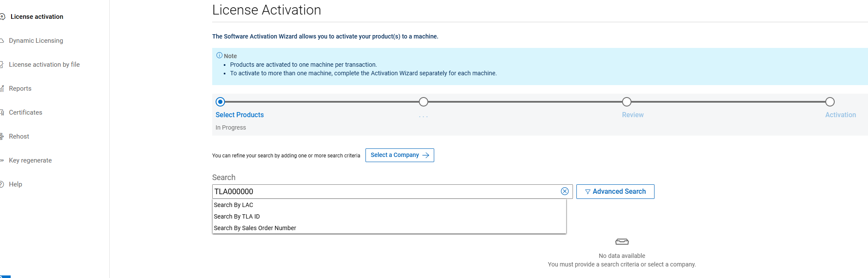Select the Activation step circle

[x=830, y=102]
